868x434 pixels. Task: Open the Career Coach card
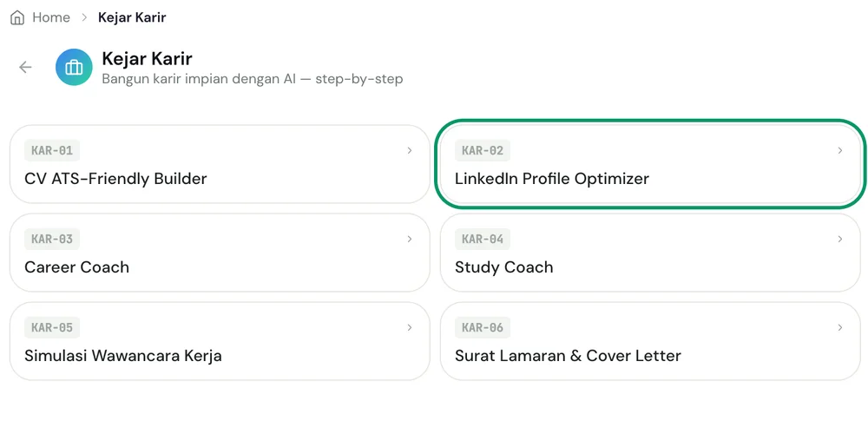click(220, 253)
